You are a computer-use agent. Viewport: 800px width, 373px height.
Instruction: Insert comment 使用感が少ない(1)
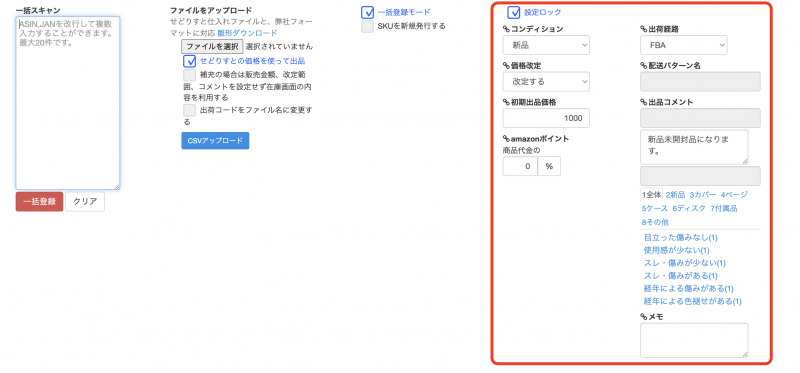pos(677,251)
